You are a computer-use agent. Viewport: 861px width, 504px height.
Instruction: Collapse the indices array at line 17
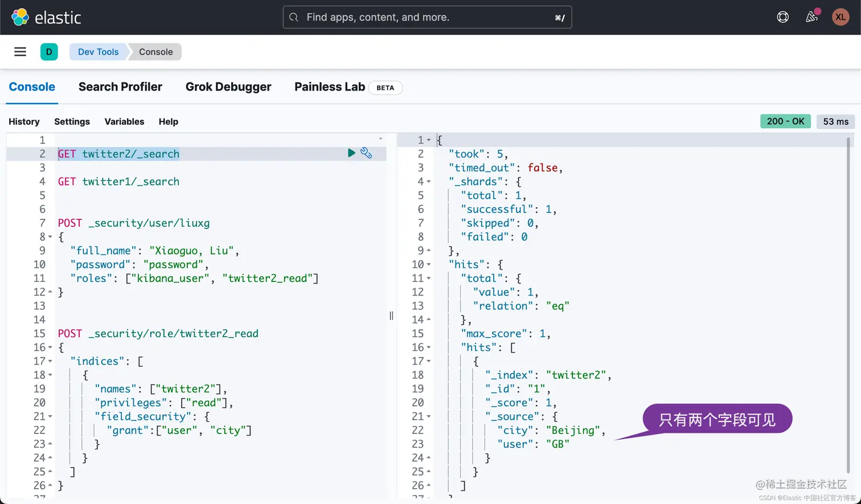coord(50,361)
